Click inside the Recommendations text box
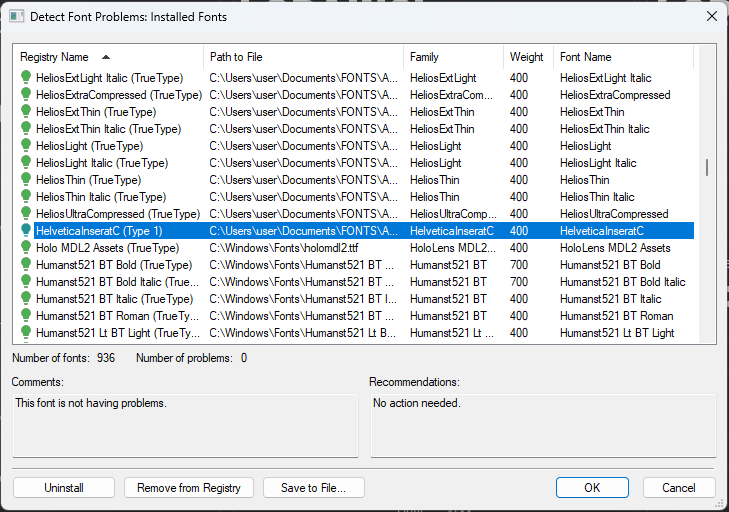Screen dimensions: 729x512 [543, 426]
